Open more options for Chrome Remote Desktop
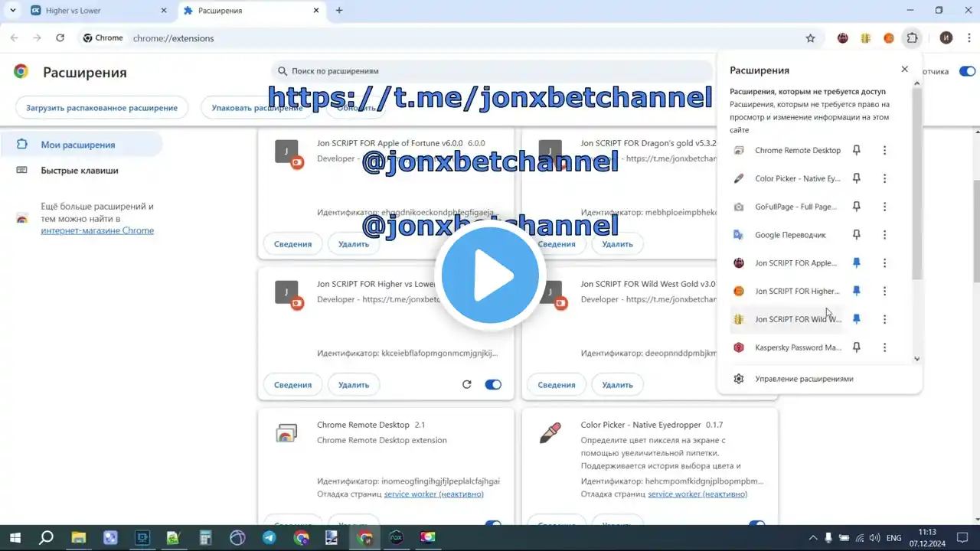The image size is (980, 551). point(884,150)
